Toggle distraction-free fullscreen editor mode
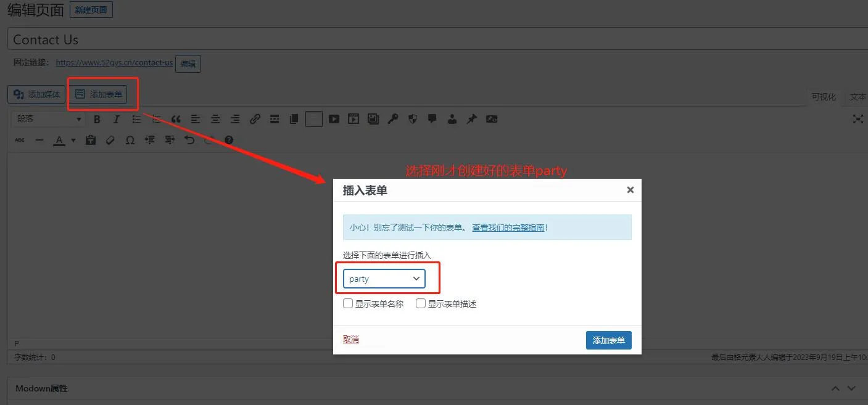 click(858, 119)
